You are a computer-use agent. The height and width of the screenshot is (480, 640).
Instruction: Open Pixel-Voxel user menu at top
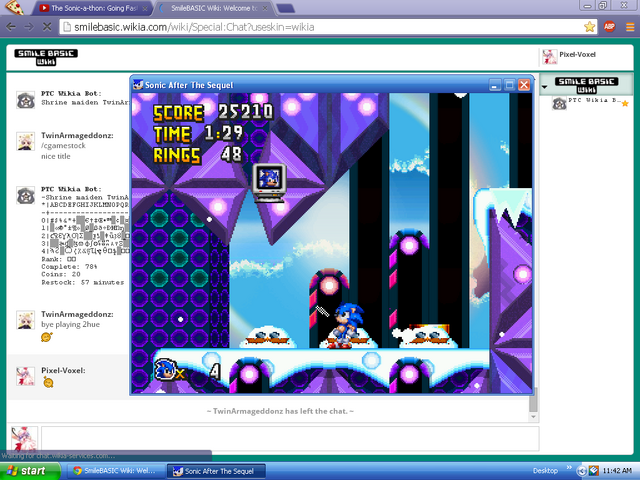[x=569, y=56]
